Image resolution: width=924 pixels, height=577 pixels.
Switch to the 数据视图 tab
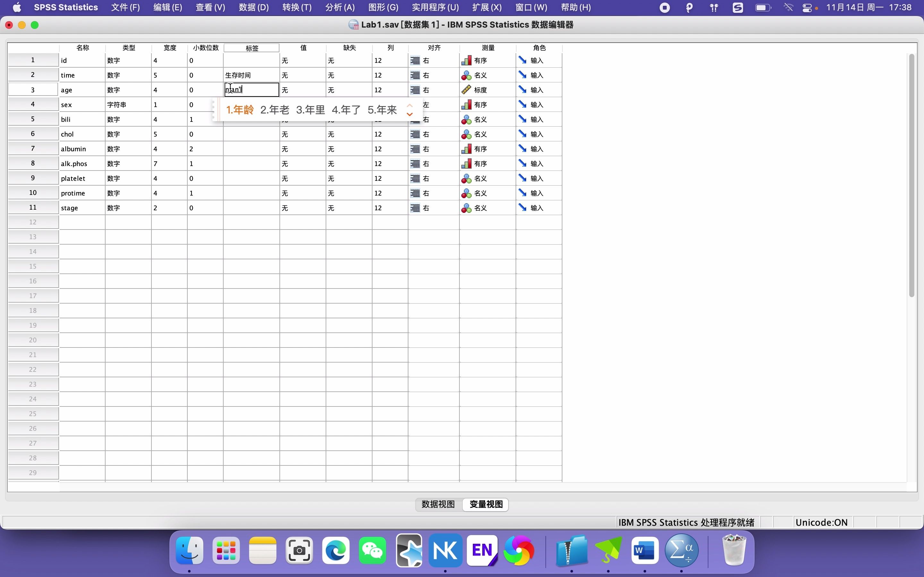click(438, 504)
